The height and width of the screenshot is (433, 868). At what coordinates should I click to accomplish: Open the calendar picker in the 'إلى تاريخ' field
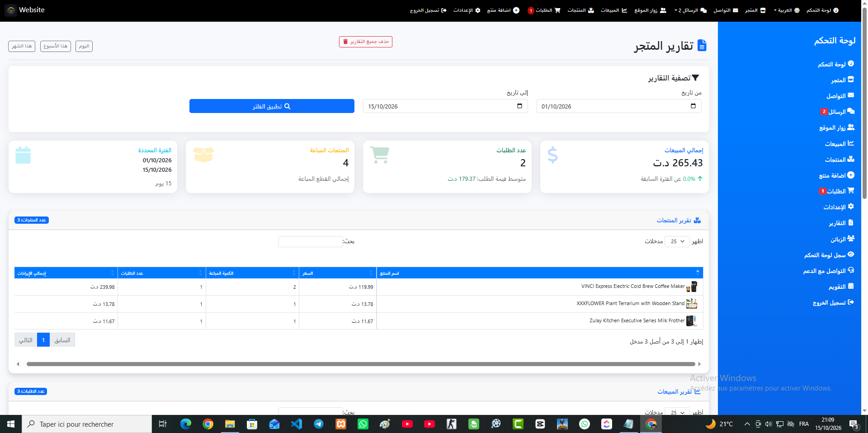coord(519,106)
